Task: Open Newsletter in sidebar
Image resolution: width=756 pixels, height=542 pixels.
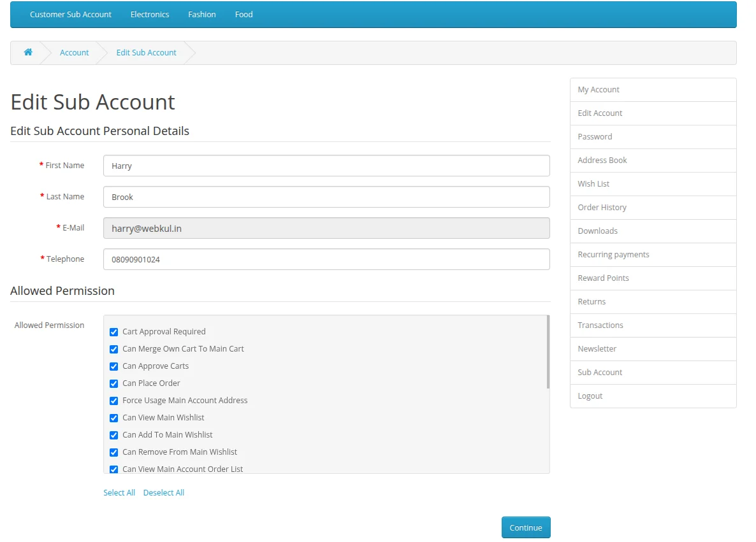Action: click(x=653, y=349)
